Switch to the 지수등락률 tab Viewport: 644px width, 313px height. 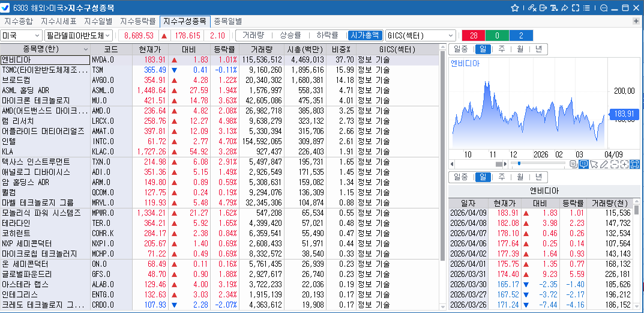coord(138,22)
